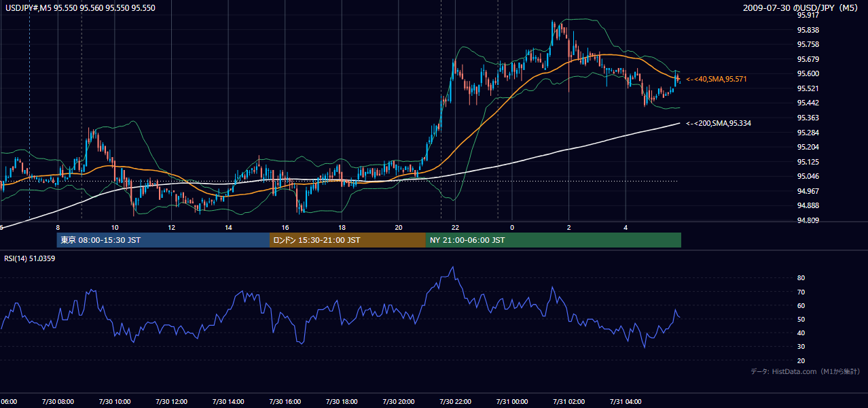The image size is (868, 408).
Task: Click the RSI 60 level label
Action: click(x=801, y=305)
